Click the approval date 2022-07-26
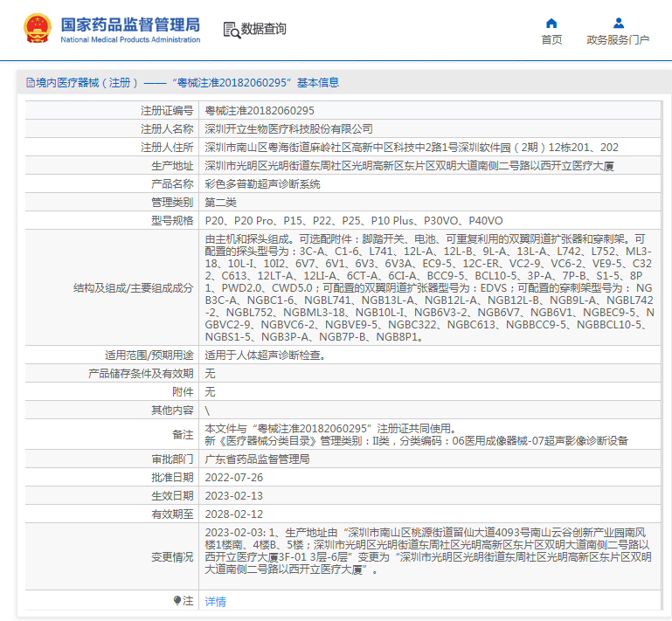Image resolution: width=672 pixels, height=621 pixels. click(233, 478)
